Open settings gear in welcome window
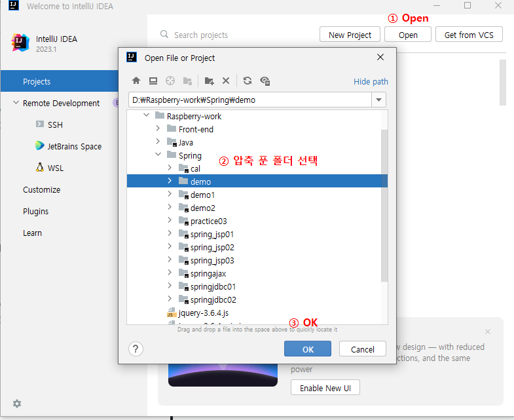514x420 pixels. click(x=17, y=403)
